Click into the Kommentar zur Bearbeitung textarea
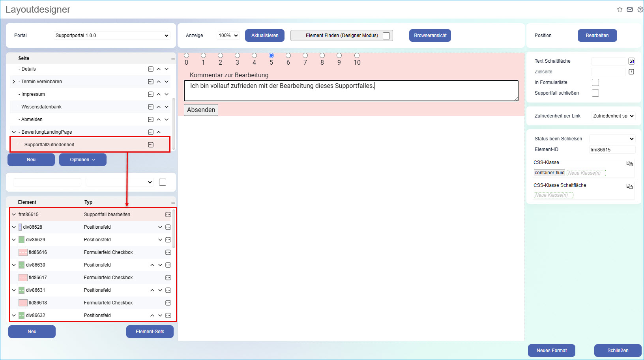 351,91
